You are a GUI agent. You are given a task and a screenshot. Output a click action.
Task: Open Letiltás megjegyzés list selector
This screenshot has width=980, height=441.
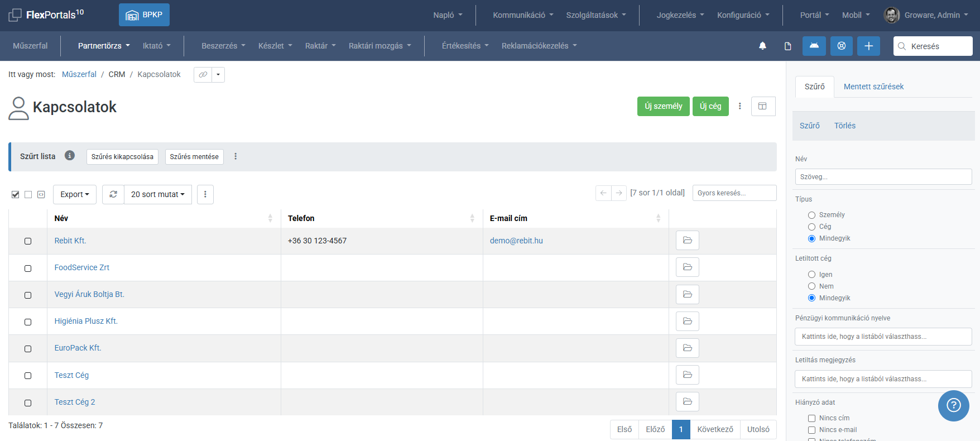883,379
